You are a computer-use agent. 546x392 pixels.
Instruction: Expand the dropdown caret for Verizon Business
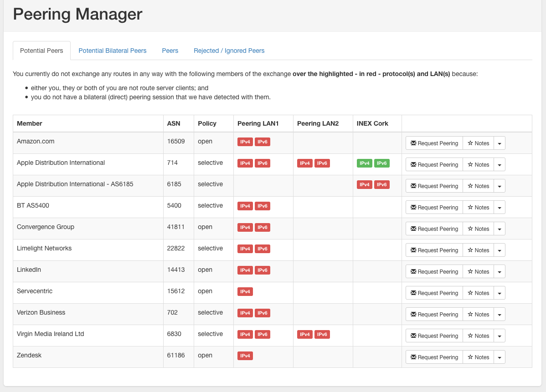click(500, 315)
